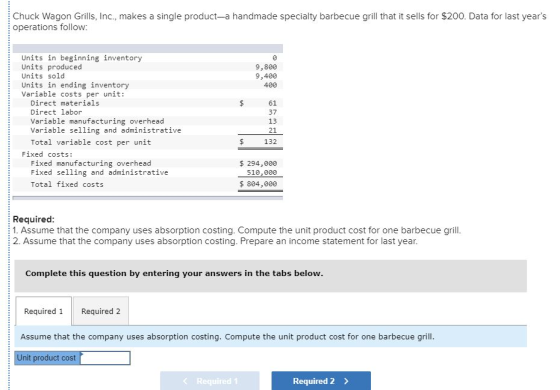Image resolution: width=560 pixels, height=390 pixels.
Task: Click the Complete this question instruction banner
Action: pos(270,276)
